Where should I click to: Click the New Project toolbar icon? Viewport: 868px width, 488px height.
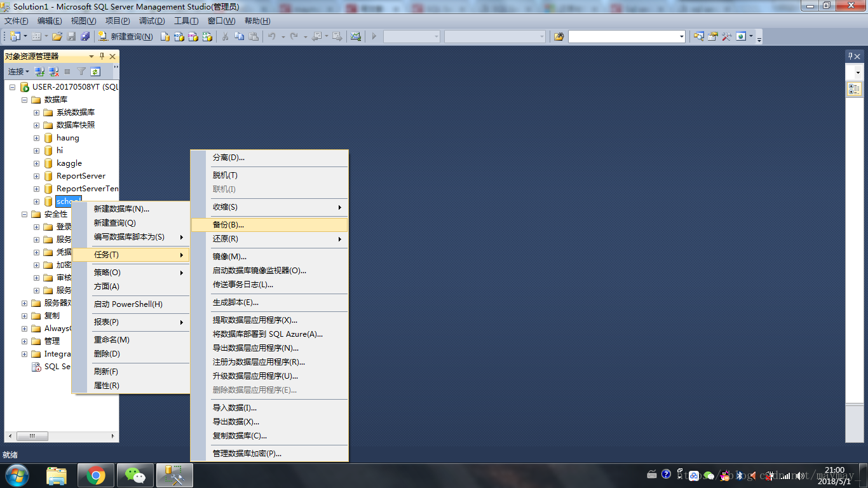[x=14, y=36]
